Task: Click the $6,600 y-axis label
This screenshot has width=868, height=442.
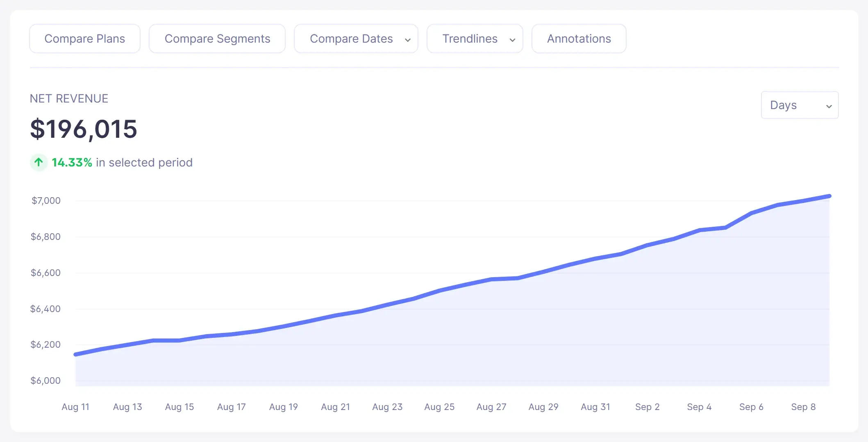Action: click(45, 273)
